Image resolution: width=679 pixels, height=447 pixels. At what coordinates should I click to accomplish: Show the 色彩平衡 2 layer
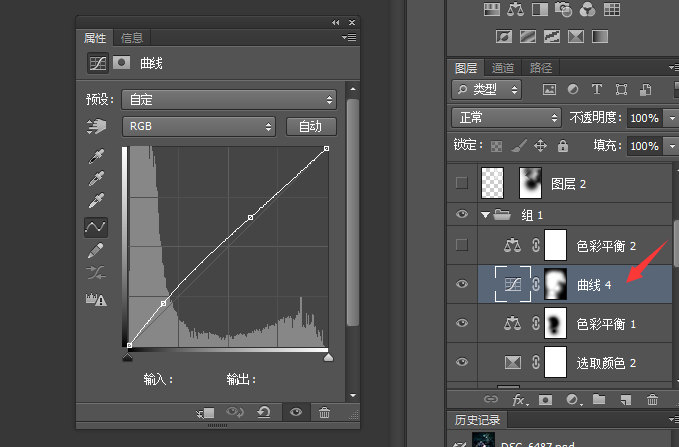[462, 245]
